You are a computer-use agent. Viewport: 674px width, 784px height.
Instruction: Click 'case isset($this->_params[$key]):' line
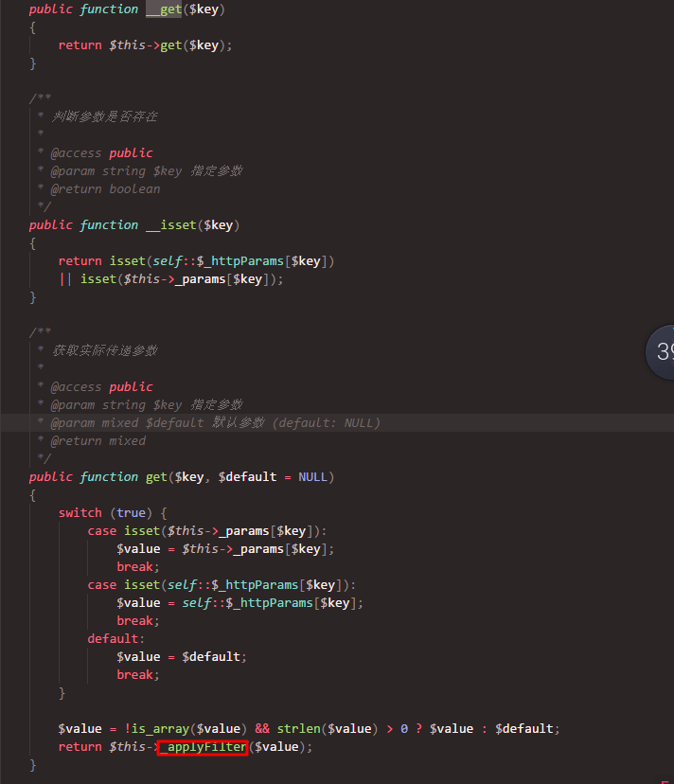(x=207, y=531)
